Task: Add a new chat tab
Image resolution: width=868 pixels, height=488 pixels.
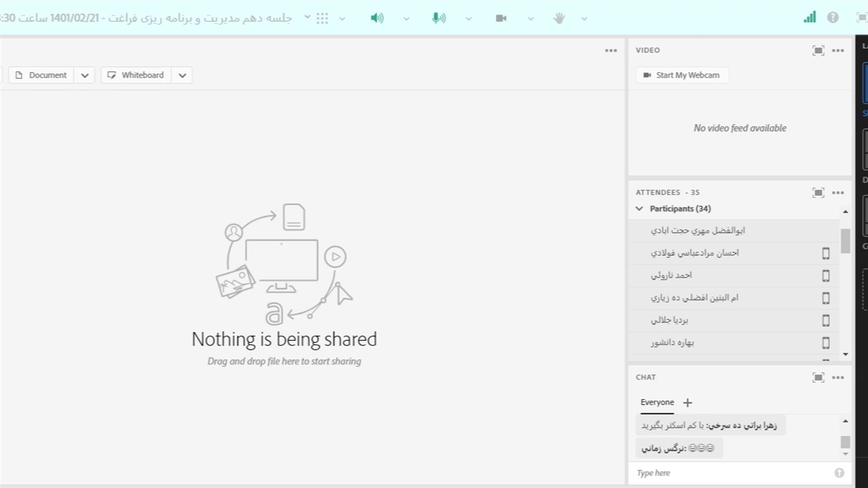Action: (688, 403)
